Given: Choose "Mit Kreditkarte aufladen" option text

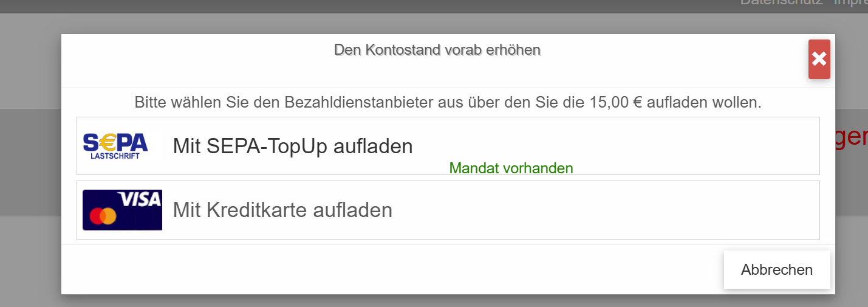Looking at the screenshot, I should coord(282,210).
